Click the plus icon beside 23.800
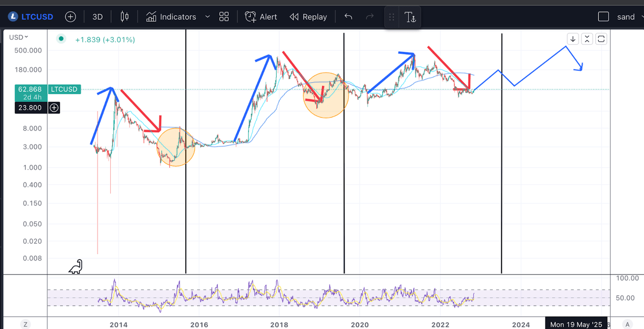Screen dimensions: 644x329 tap(54, 107)
